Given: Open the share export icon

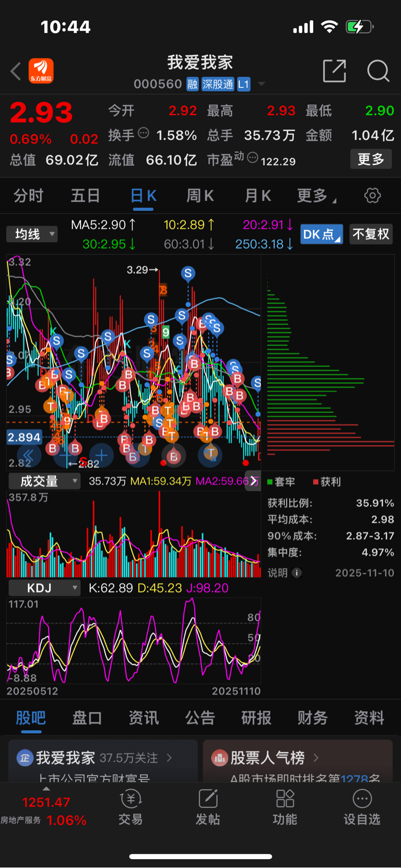Looking at the screenshot, I should (335, 70).
